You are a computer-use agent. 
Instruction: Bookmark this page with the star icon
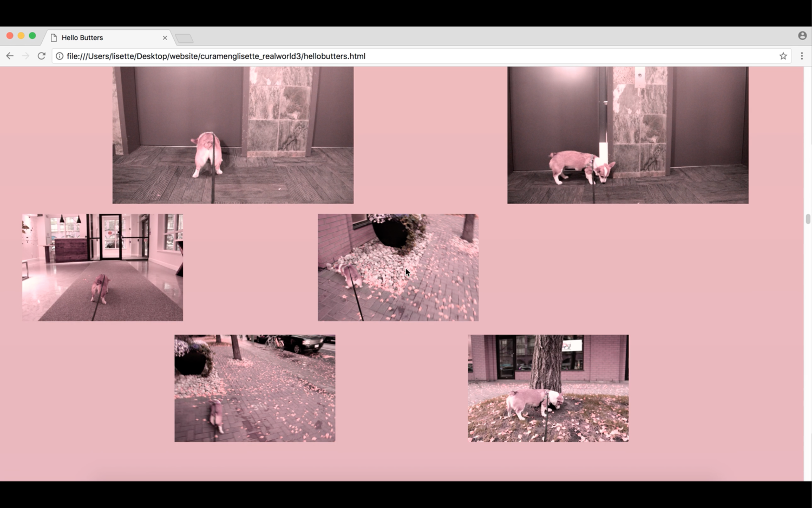tap(783, 56)
